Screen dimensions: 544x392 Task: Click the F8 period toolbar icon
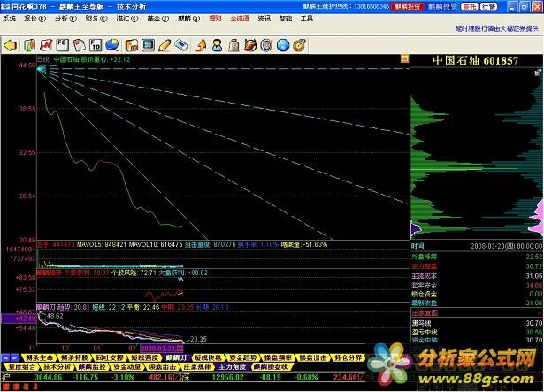(x=63, y=45)
